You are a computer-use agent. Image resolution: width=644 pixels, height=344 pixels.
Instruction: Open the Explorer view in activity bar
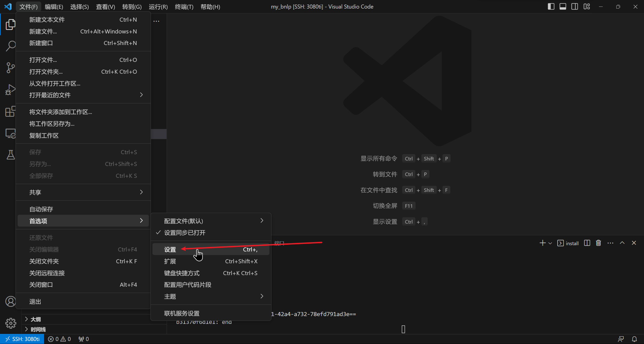click(10, 24)
